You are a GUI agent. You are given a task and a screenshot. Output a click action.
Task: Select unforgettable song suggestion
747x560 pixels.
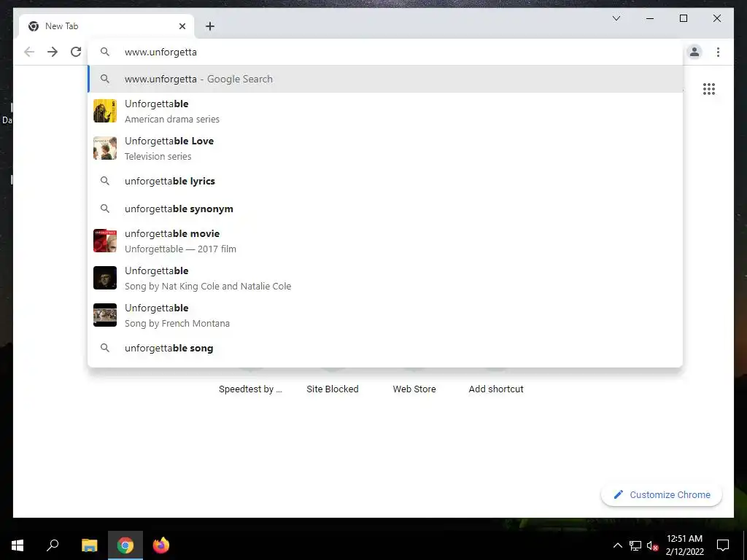385,348
